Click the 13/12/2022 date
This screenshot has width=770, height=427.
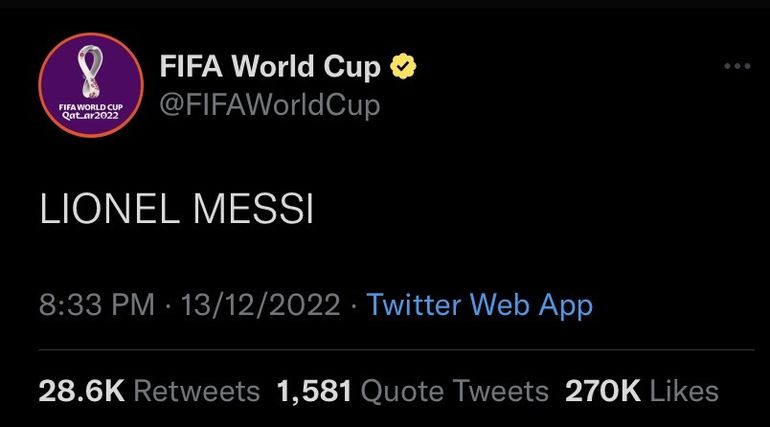pos(259,305)
